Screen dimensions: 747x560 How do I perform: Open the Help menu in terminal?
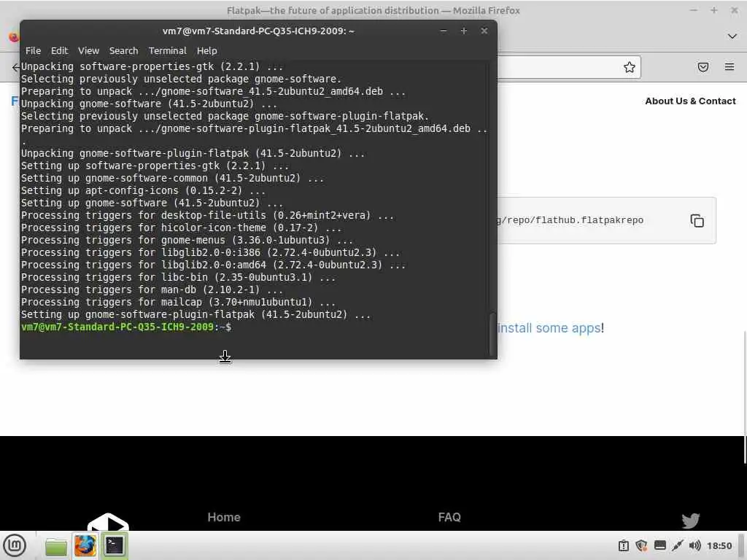[x=206, y=50]
